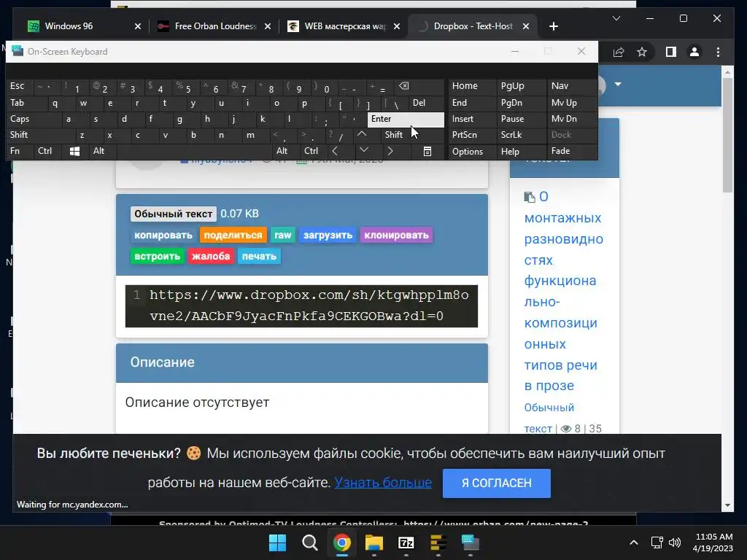Click the taskbar clock and date

pyautogui.click(x=712, y=542)
